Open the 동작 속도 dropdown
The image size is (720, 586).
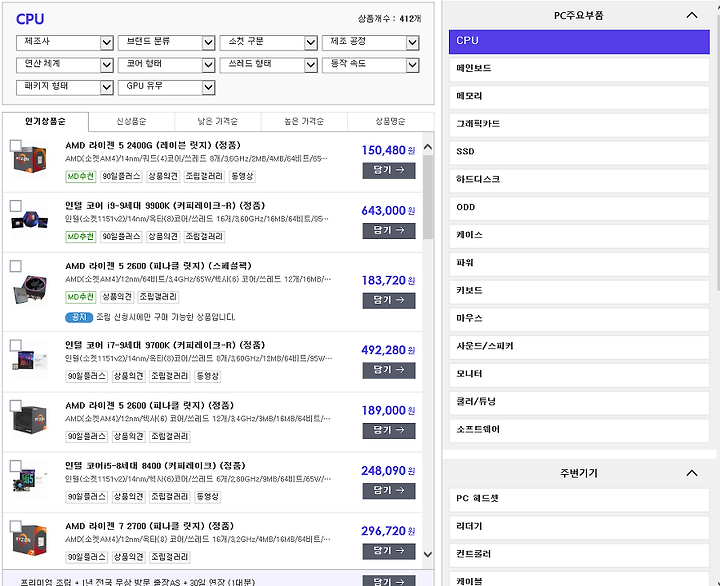(371, 65)
